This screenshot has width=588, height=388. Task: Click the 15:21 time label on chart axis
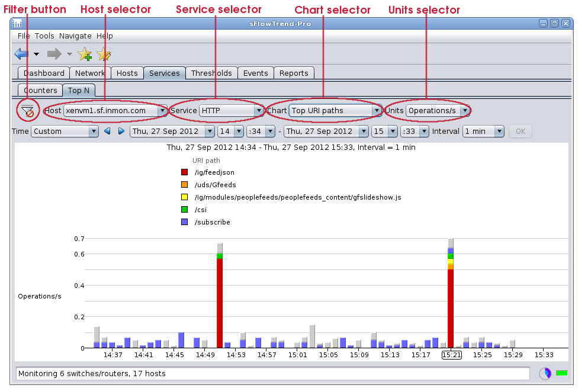451,355
